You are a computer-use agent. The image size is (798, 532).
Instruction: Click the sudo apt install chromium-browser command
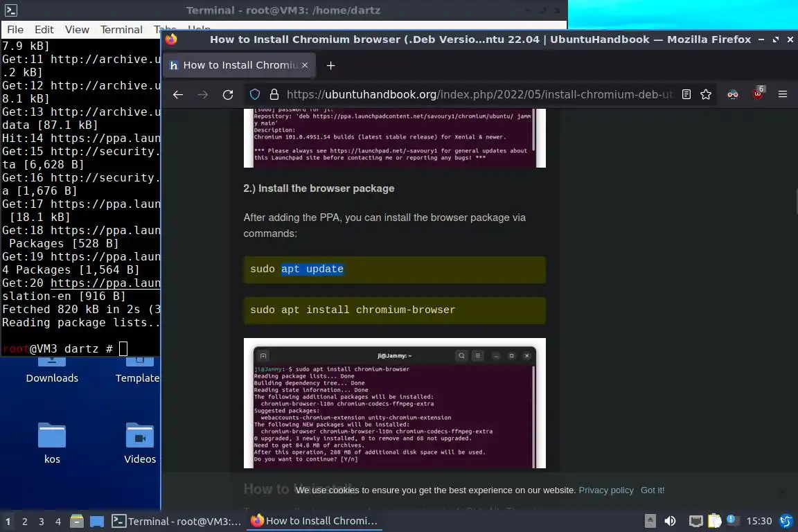point(353,310)
